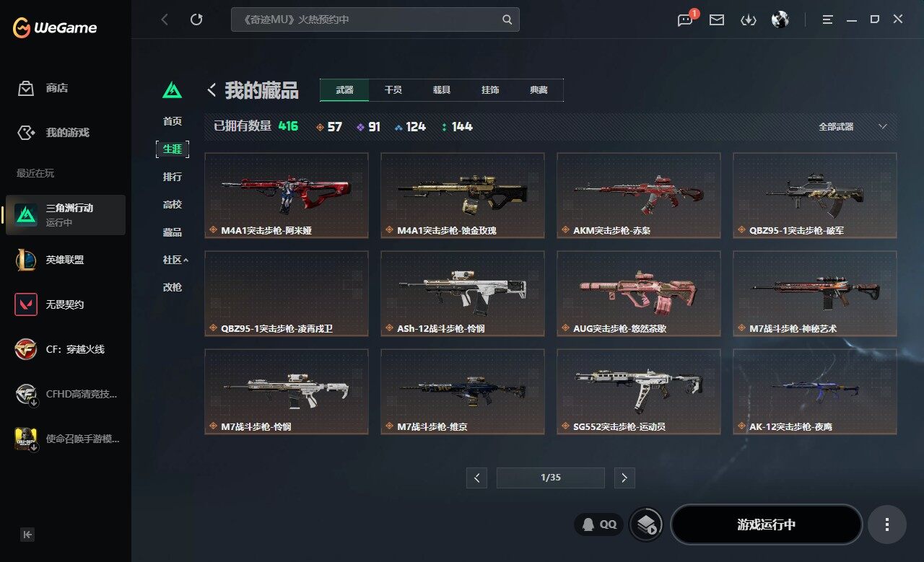Viewport: 924px width, 562px height.
Task: Click the search field with 奇迹MU text
Action: click(x=375, y=19)
